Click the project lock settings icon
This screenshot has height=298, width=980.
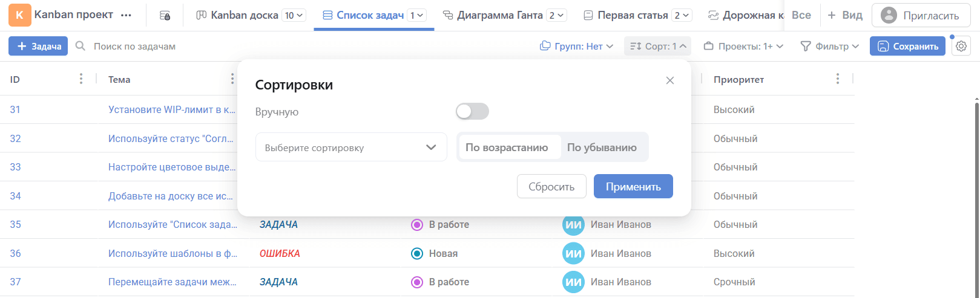click(x=165, y=16)
